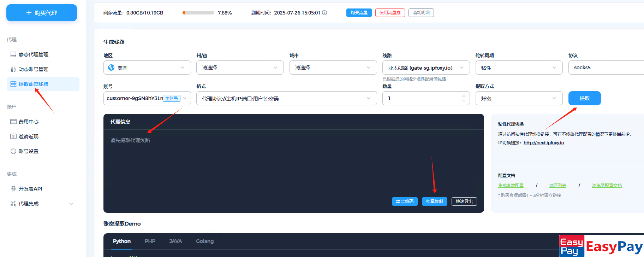Click the traffic usage progress bar
Viewport: 644px width, 257px height.
tap(198, 13)
